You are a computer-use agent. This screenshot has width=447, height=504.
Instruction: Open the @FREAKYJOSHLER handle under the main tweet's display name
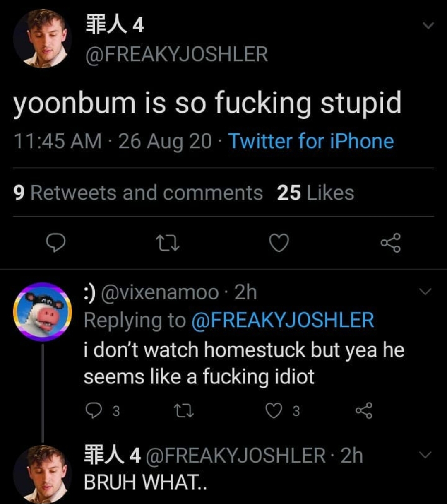(x=176, y=55)
